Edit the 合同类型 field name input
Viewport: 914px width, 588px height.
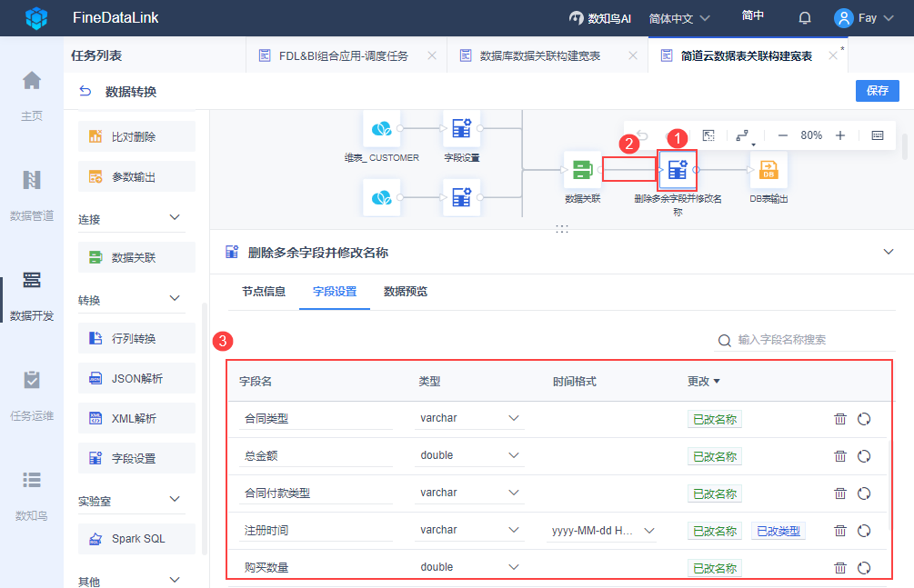click(316, 418)
